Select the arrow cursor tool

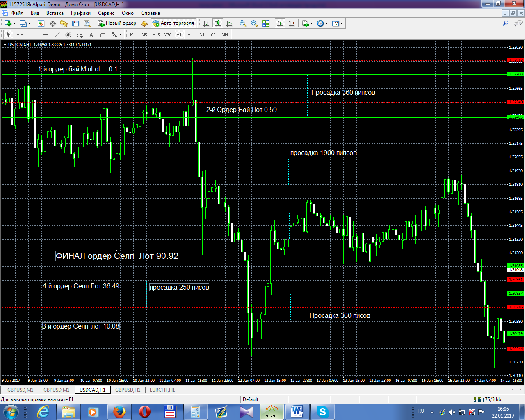[x=8, y=35]
